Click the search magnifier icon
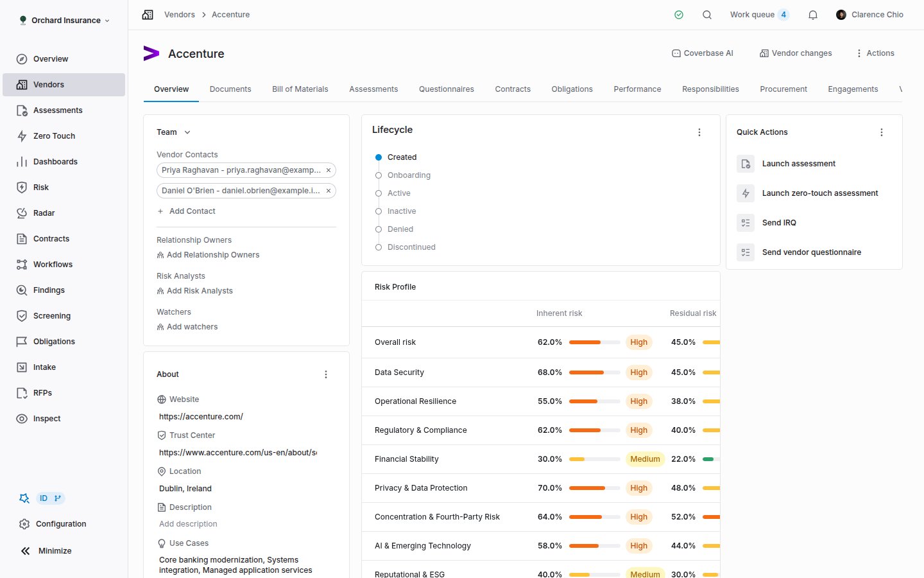This screenshot has width=924, height=578. pos(707,15)
